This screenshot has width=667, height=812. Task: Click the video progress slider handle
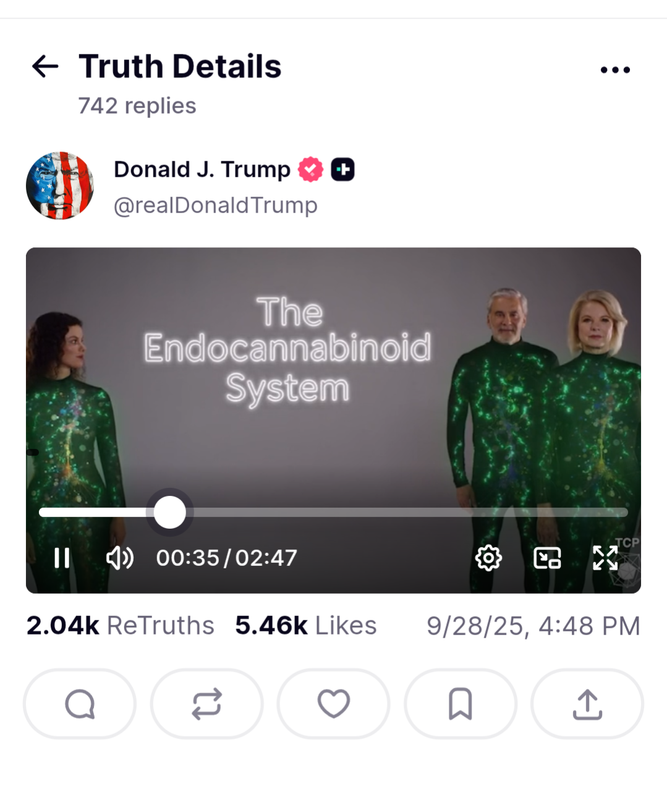pyautogui.click(x=169, y=512)
